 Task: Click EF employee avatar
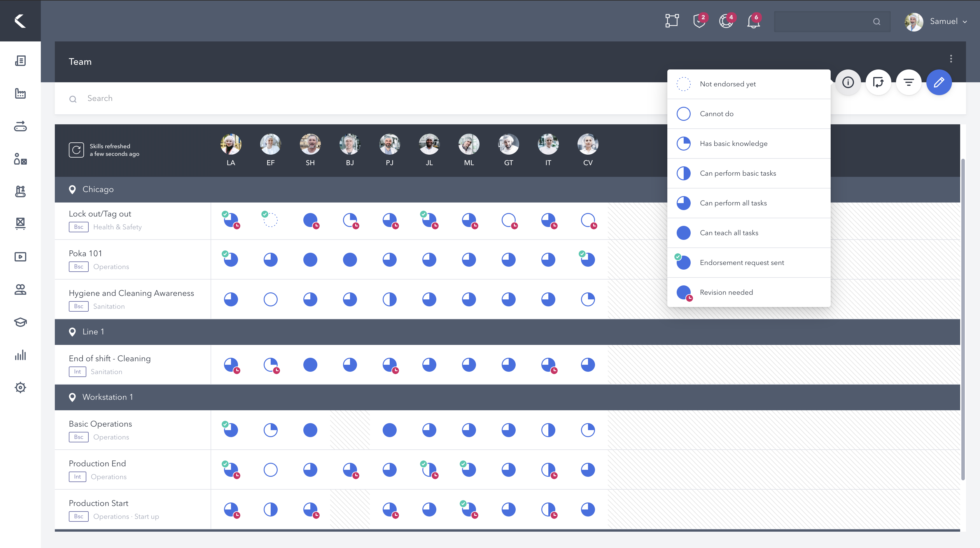click(x=270, y=144)
